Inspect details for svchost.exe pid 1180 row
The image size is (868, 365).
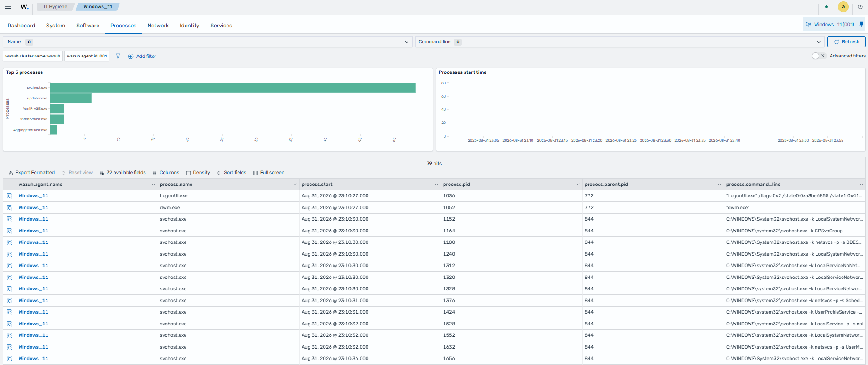pos(9,242)
